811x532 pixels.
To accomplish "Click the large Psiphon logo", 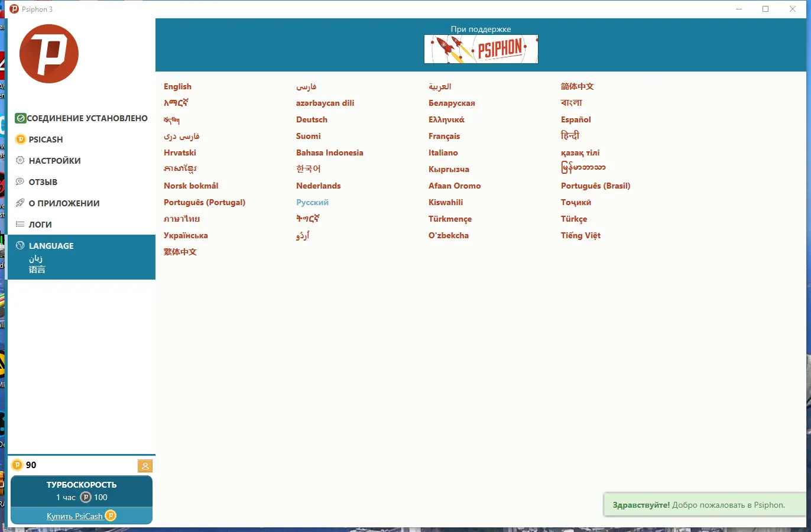I will (x=49, y=54).
